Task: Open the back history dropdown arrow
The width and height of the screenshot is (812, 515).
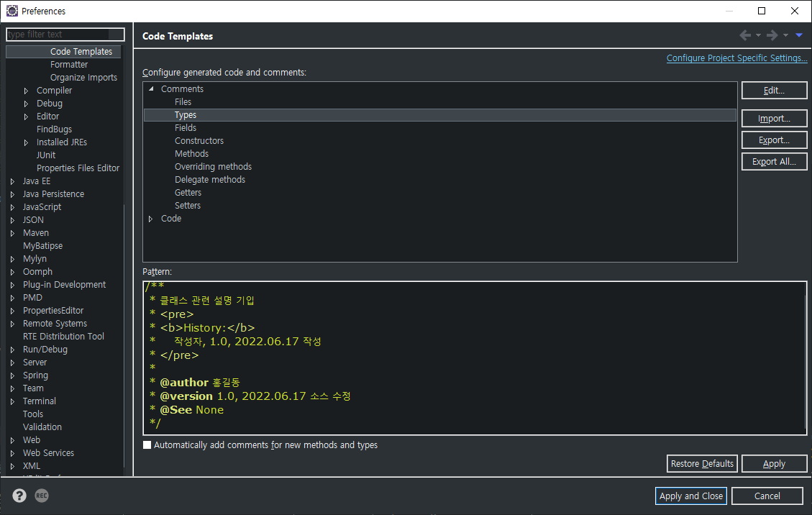Action: [x=758, y=35]
